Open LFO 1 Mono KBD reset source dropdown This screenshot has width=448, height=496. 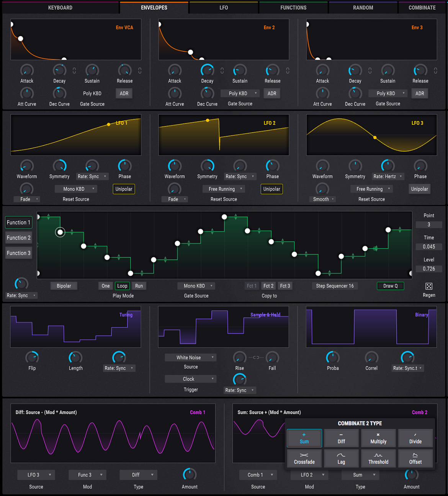76,189
